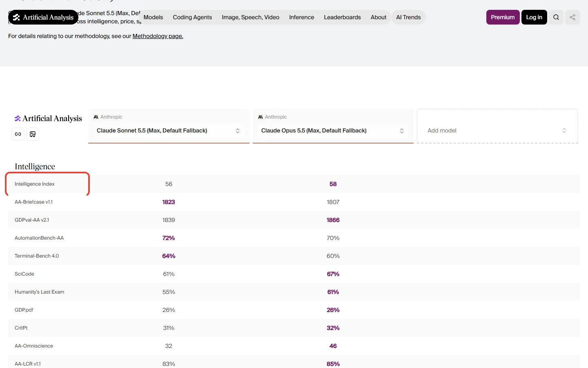
Task: Open the Leaderboards menu
Action: point(342,17)
